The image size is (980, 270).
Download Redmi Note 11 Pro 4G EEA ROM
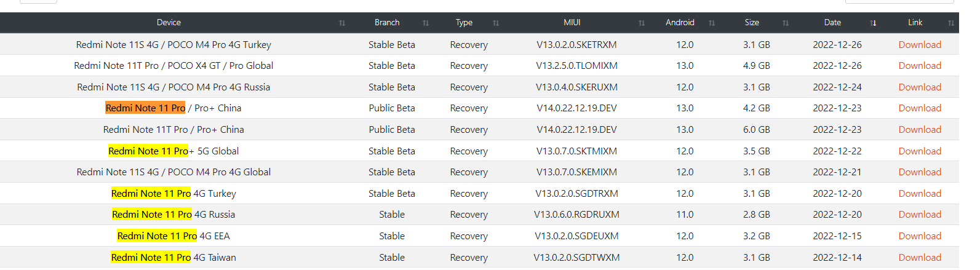pos(920,236)
